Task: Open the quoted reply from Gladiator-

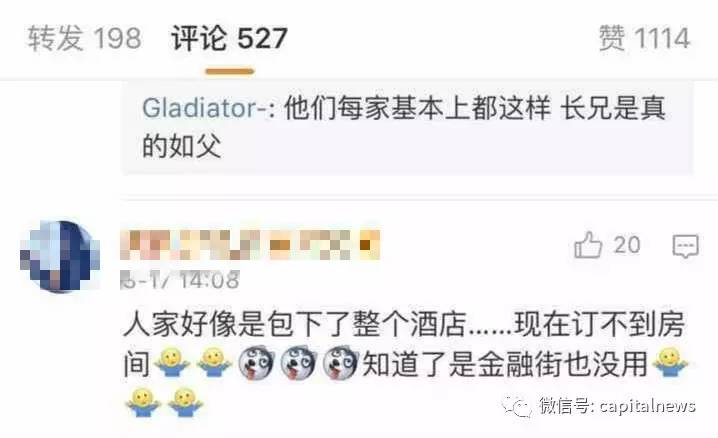Action: [407, 128]
